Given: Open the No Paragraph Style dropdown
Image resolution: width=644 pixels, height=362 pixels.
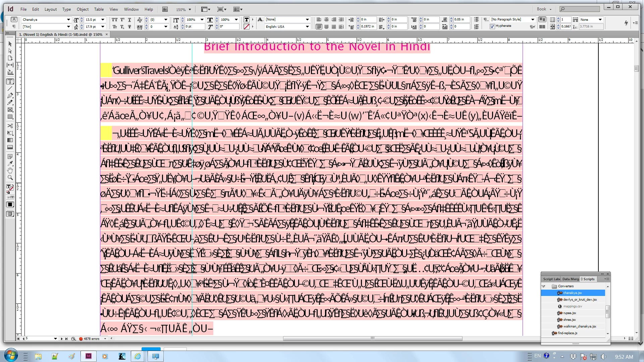Looking at the screenshot, I should point(533,19).
